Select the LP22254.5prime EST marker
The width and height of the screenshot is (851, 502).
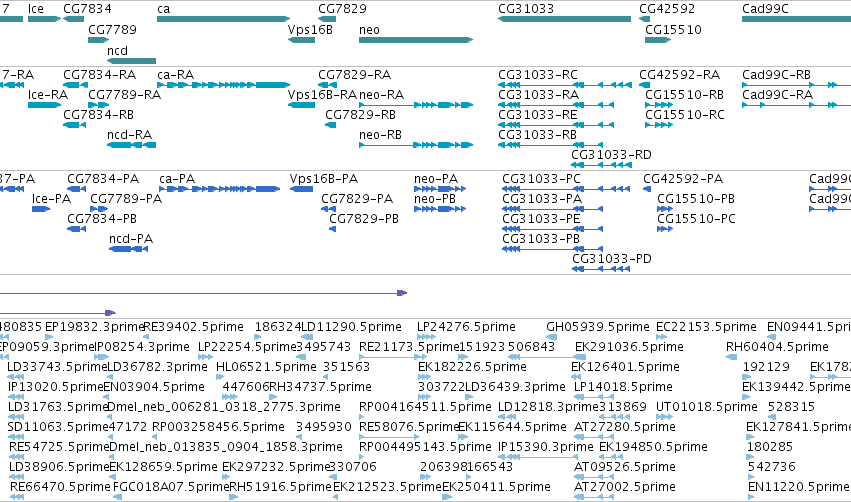205,357
